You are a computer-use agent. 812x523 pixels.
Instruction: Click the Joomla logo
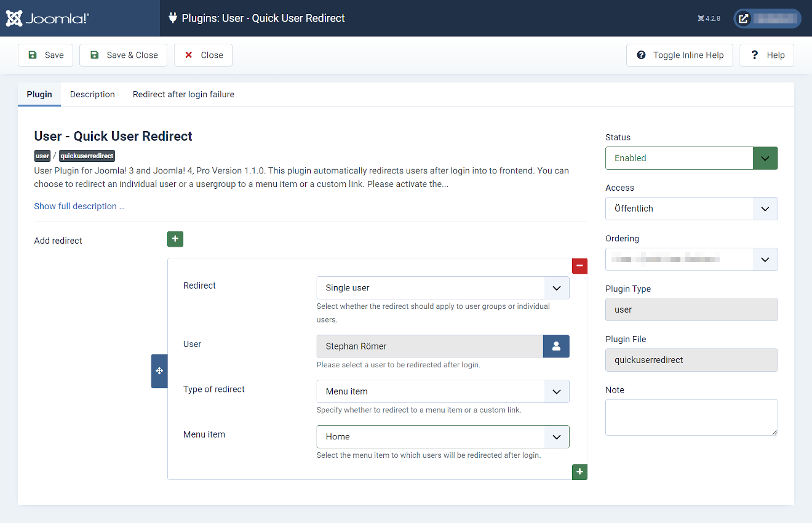tap(13, 18)
